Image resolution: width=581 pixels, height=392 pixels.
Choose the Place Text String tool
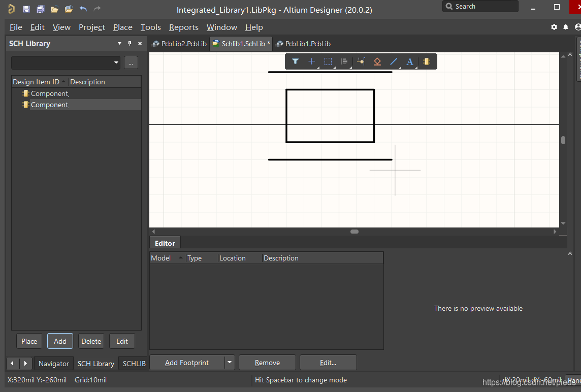(410, 61)
